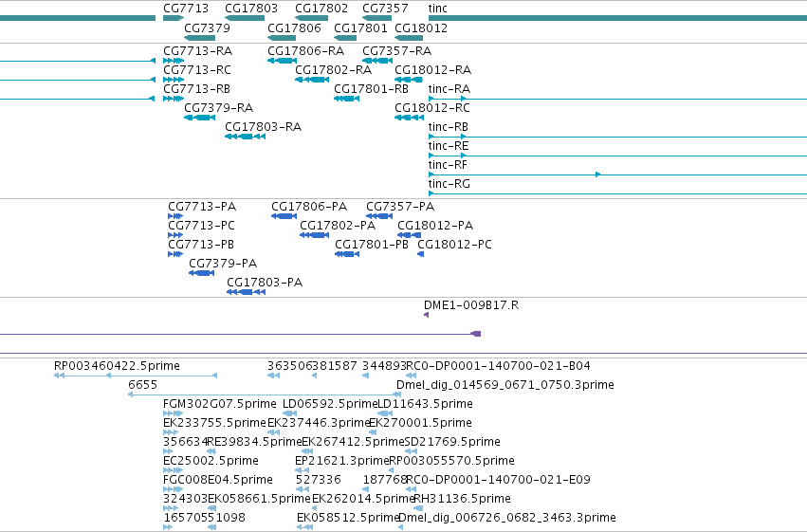Select EST RH31136.5prime
Viewport: 807px width, 532px height.
pos(418,509)
